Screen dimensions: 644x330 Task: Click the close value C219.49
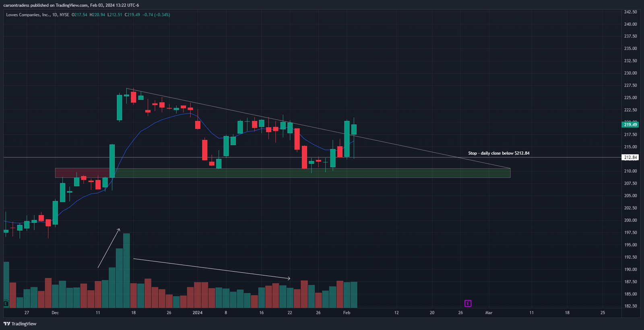tap(132, 15)
